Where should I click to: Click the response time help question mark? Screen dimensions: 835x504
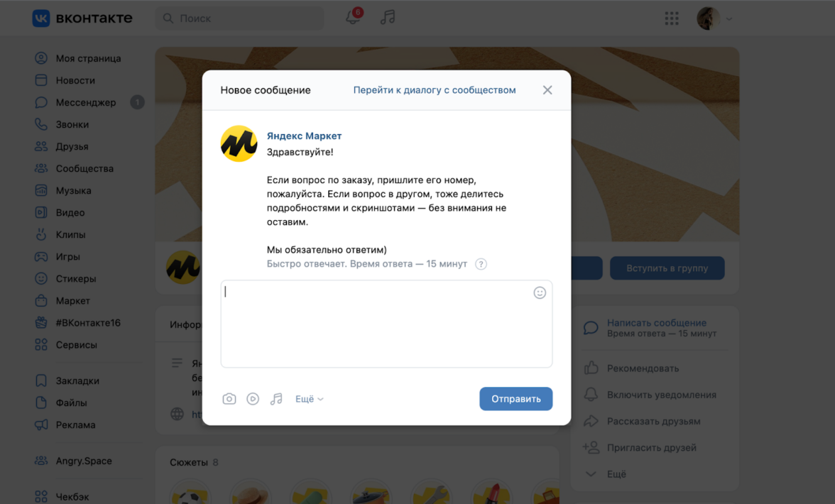pyautogui.click(x=481, y=264)
